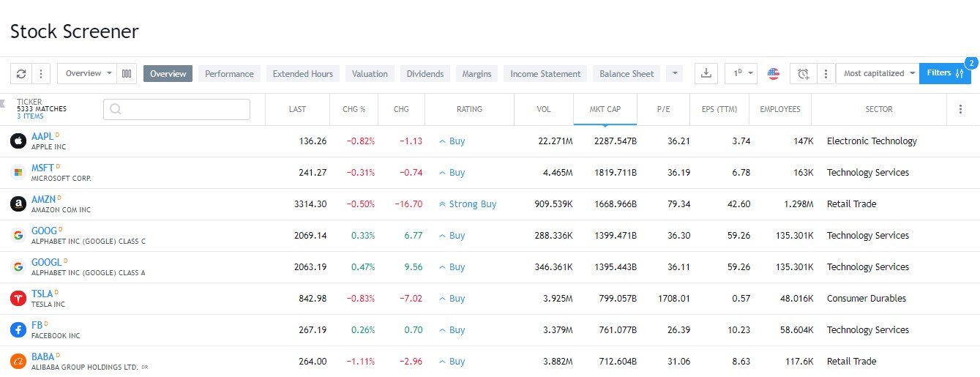
Task: Switch to the Dividends tab
Action: 425,74
